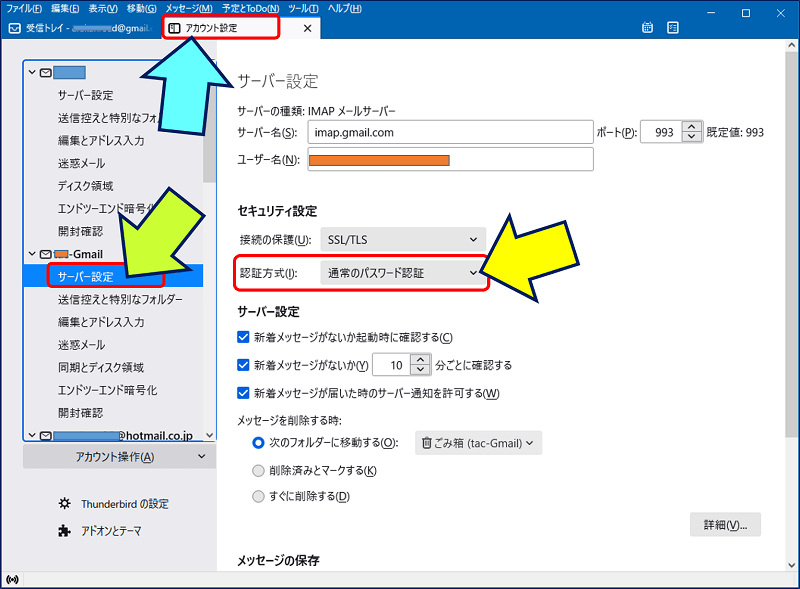Screen dimensions: 800x589
Task: Open アドオンとテーマ link
Action: coord(111,531)
